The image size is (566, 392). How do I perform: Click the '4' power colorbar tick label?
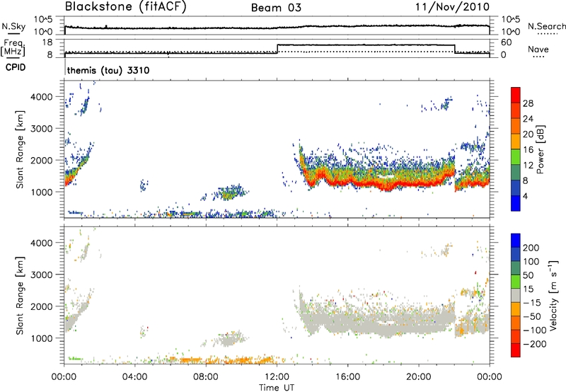click(525, 196)
